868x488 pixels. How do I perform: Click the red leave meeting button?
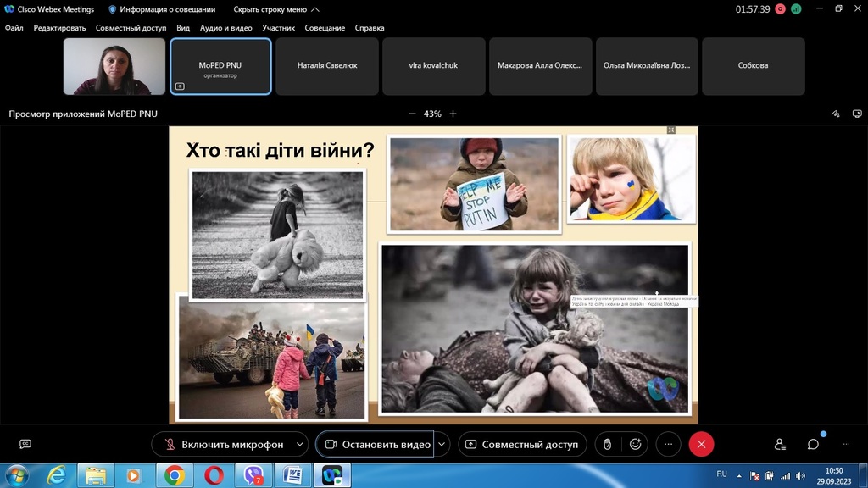point(701,444)
